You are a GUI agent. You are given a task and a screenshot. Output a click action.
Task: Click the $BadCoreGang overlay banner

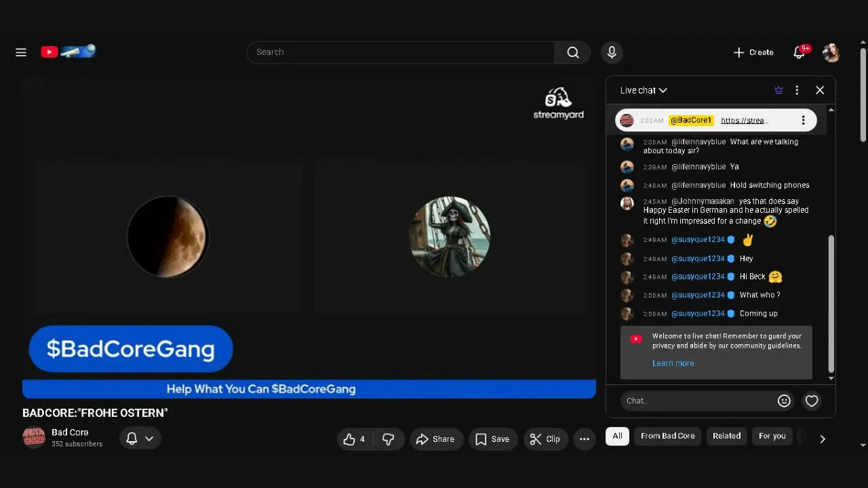click(x=131, y=349)
